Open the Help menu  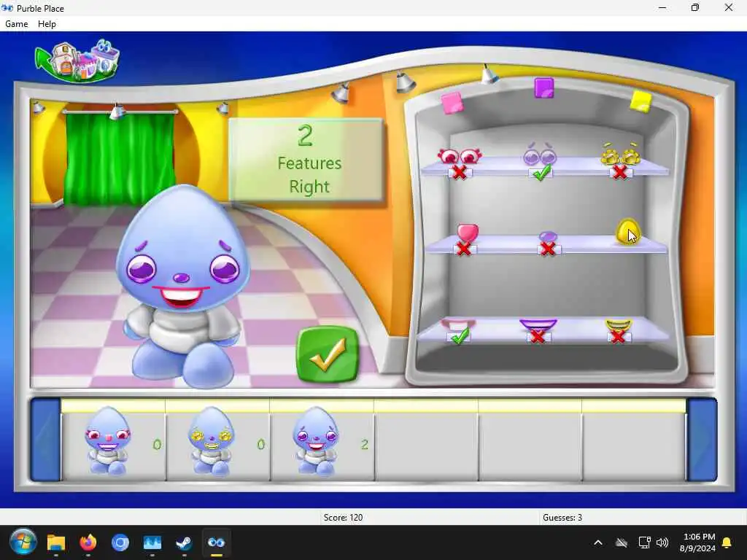47,24
